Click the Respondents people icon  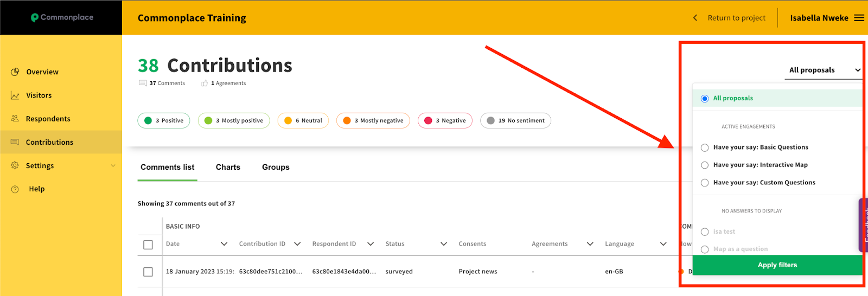(15, 119)
